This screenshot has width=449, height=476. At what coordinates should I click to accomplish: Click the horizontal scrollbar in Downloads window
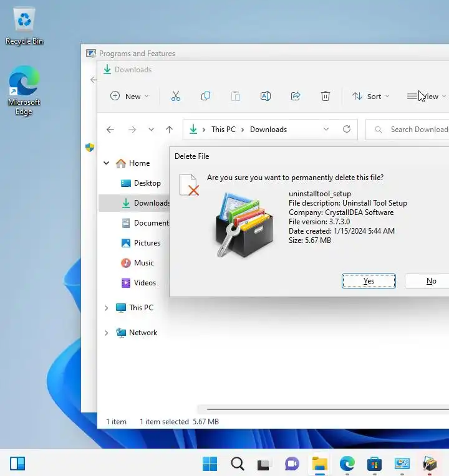point(328,409)
